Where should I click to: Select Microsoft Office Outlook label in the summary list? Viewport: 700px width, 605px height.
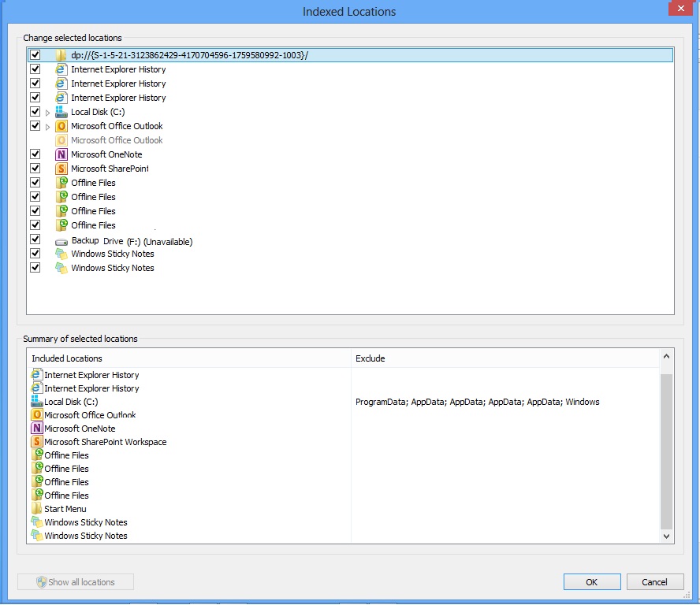coord(90,415)
